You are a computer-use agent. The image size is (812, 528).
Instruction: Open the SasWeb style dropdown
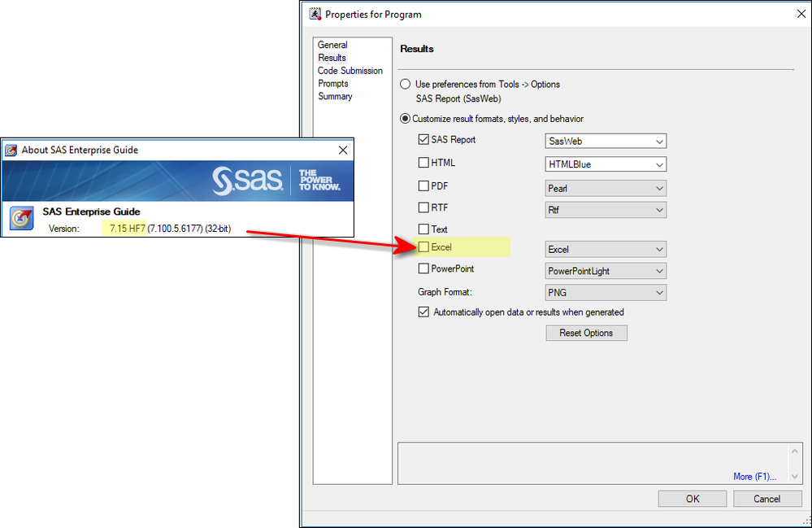pyautogui.click(x=606, y=141)
